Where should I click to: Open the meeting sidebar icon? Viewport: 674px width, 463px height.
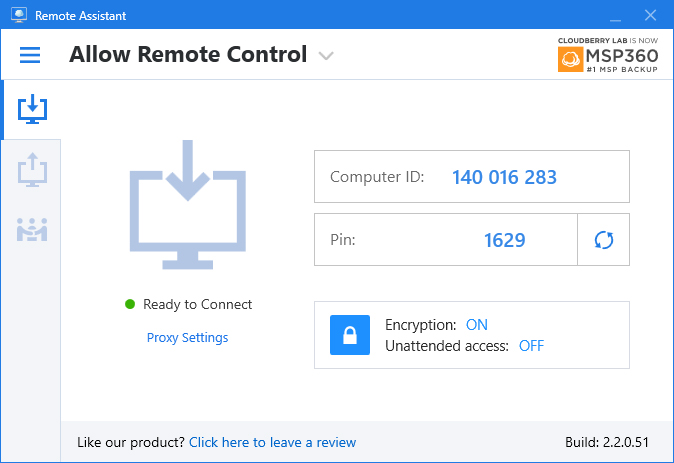coord(33,229)
